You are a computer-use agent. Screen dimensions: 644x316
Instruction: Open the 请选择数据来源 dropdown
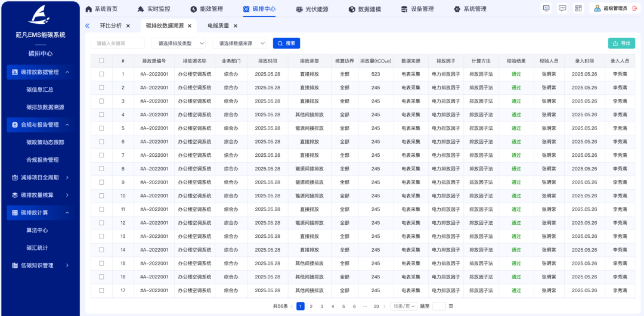click(240, 44)
